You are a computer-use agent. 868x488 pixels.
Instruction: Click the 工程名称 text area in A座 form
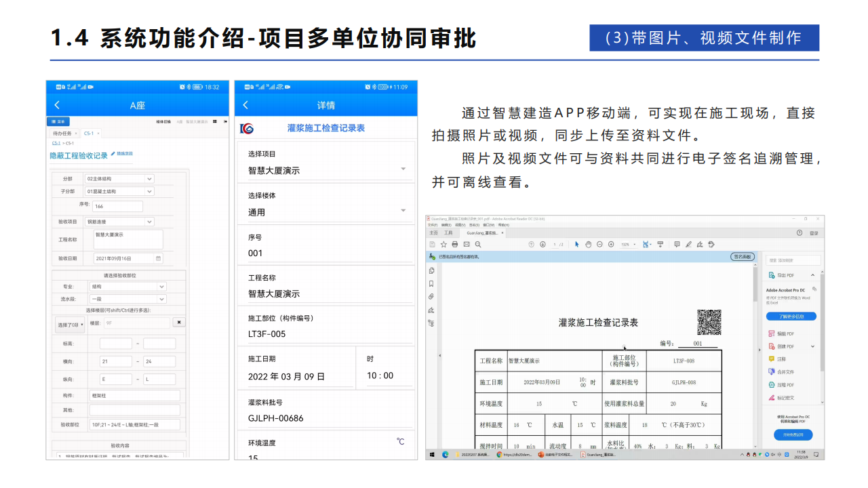click(128, 239)
